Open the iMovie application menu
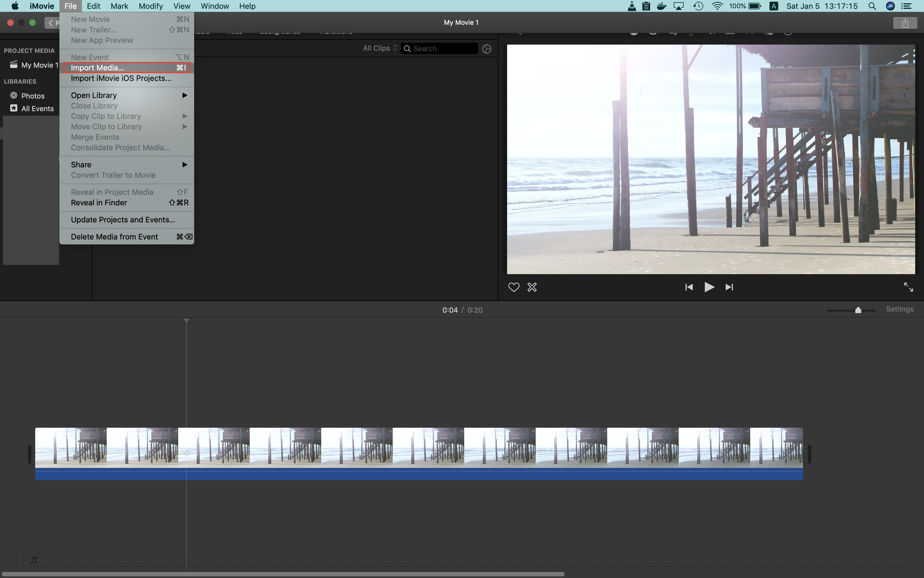 click(42, 6)
